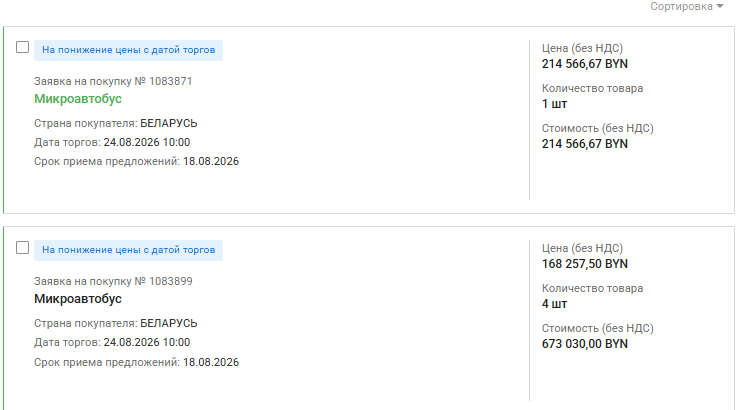Click the Сортировка dropdown arrow
This screenshot has width=746, height=410.
point(720,6)
